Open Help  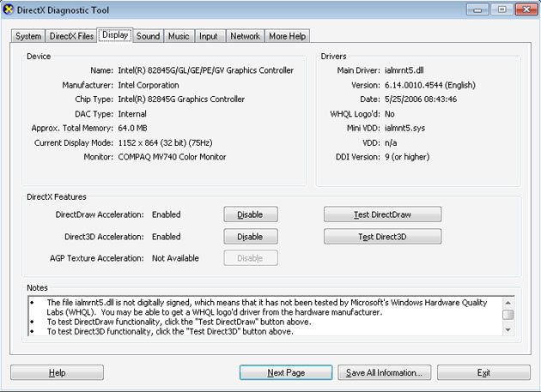[57, 372]
